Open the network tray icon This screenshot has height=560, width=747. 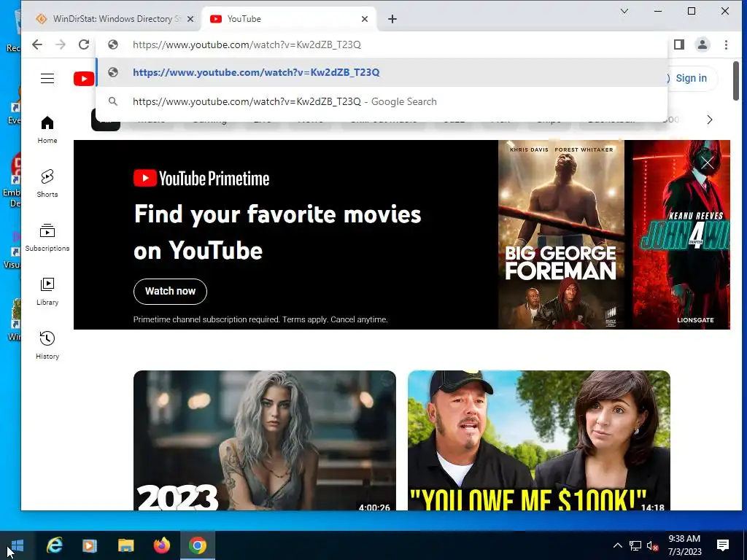pos(635,545)
